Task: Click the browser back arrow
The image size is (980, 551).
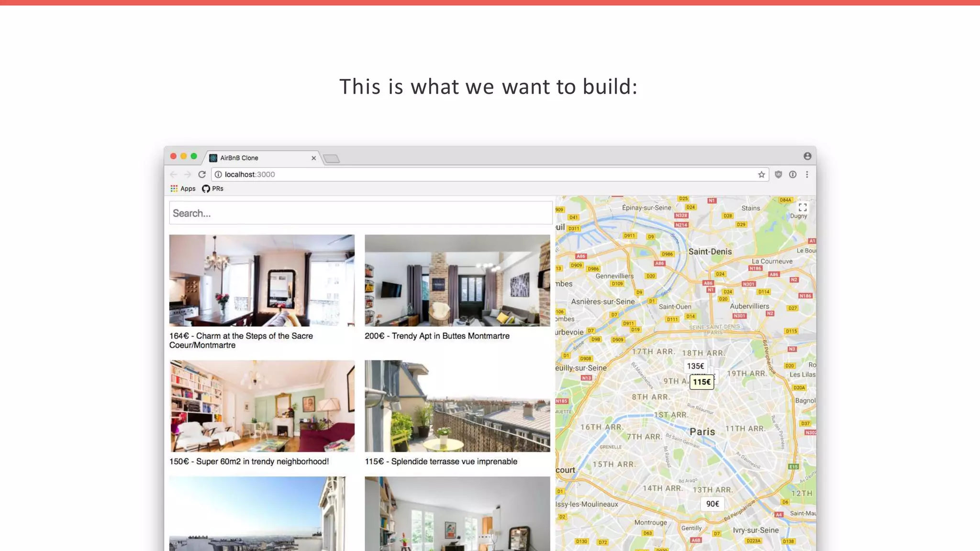Action: [x=174, y=175]
